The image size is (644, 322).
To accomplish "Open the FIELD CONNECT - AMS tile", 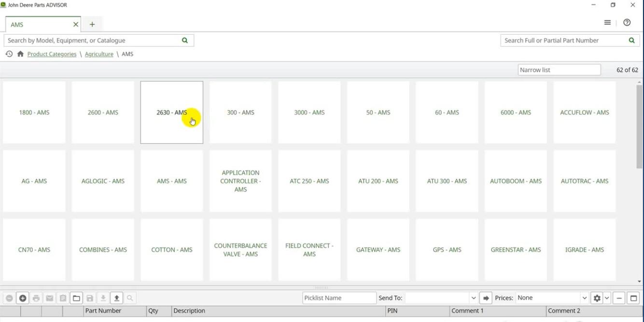I will [309, 250].
